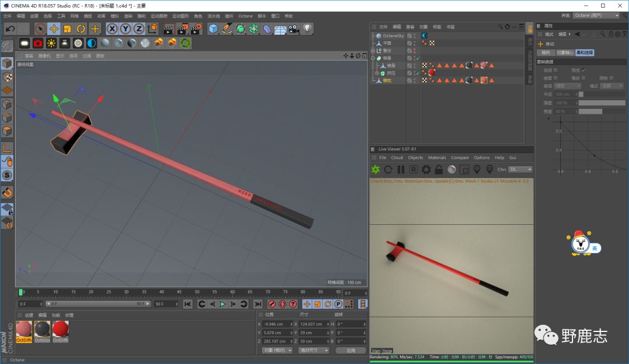
Task: Play the animation forward
Action: [222, 304]
